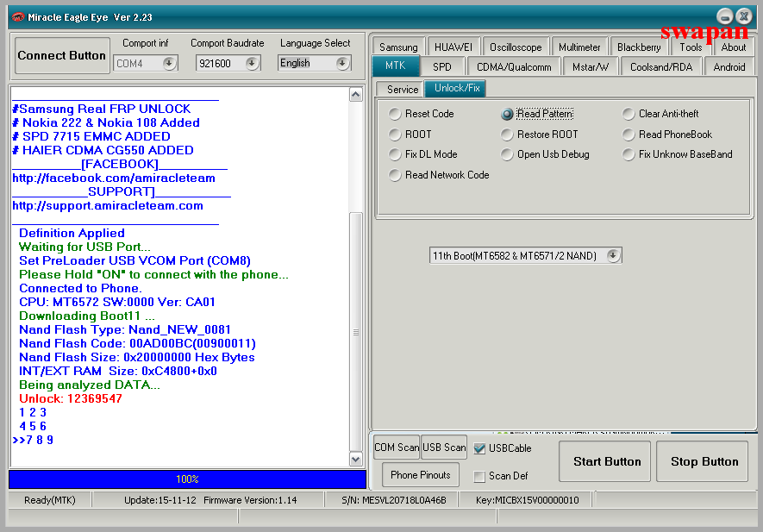Switch to the Samsung tab
The width and height of the screenshot is (763, 532).
[398, 47]
